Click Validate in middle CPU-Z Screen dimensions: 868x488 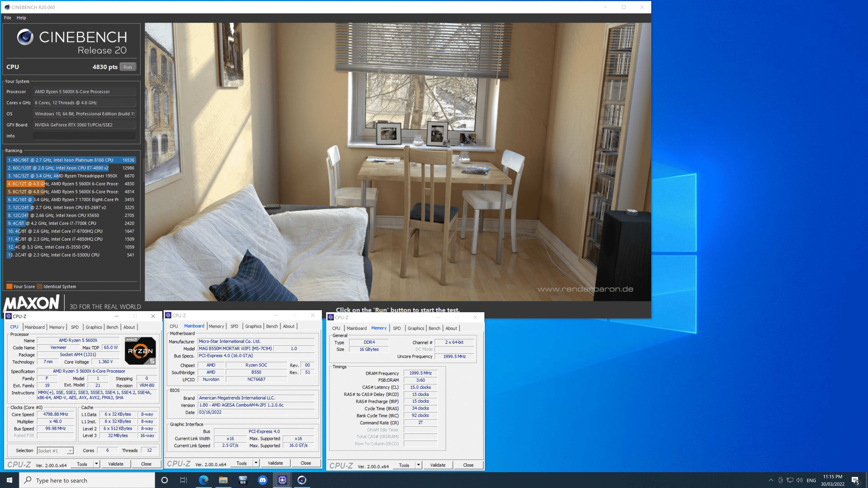point(275,463)
